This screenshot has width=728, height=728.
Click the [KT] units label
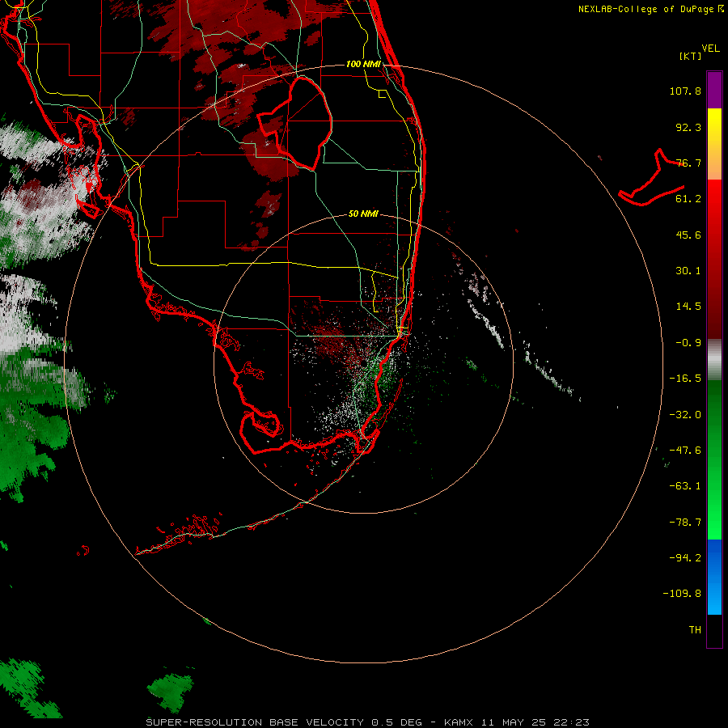tap(691, 56)
